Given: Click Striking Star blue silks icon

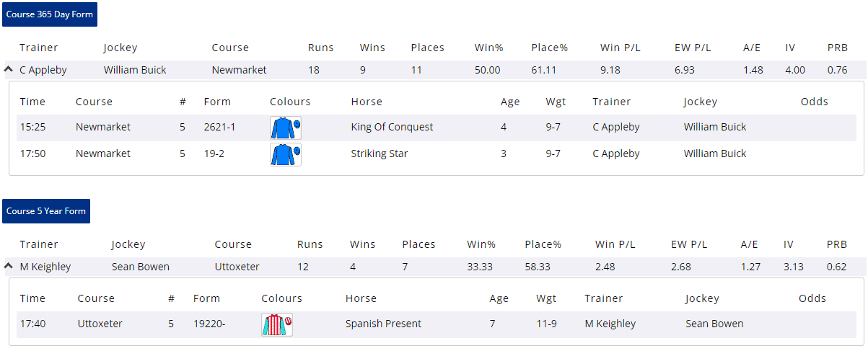Looking at the screenshot, I should pyautogui.click(x=285, y=154).
